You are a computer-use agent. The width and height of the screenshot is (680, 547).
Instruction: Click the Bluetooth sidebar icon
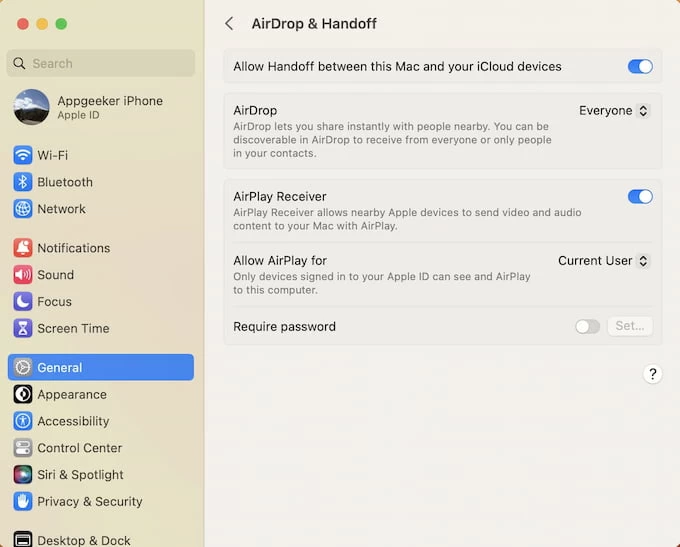23,182
